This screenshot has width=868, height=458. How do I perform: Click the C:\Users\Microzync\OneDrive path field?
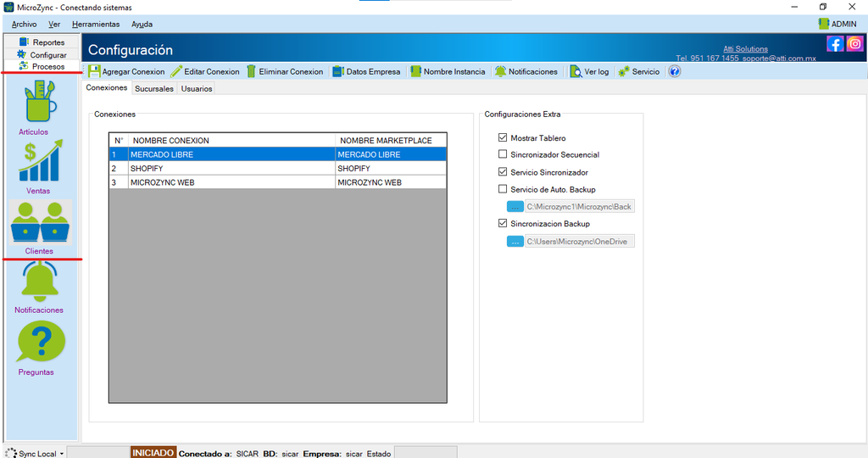click(x=580, y=242)
